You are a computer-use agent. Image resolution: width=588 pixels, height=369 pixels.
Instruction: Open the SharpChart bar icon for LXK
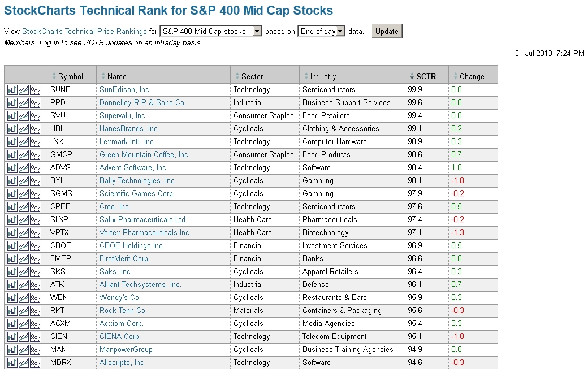click(12, 142)
